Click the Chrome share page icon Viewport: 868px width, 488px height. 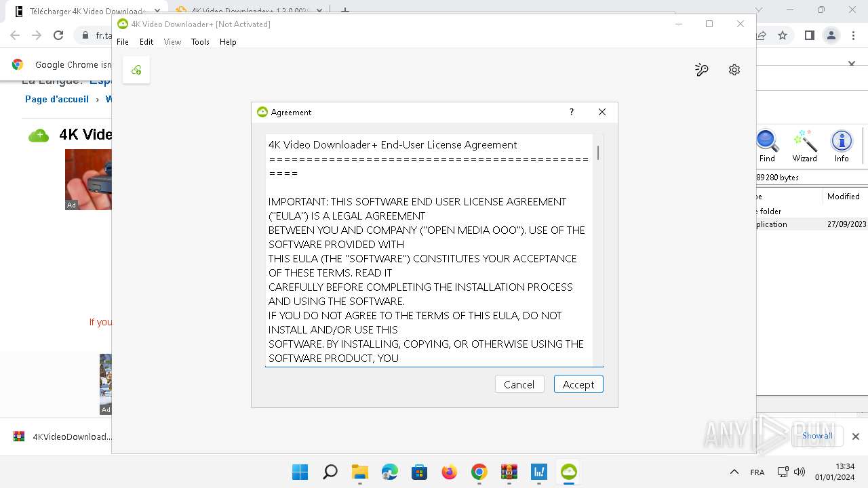tap(762, 35)
